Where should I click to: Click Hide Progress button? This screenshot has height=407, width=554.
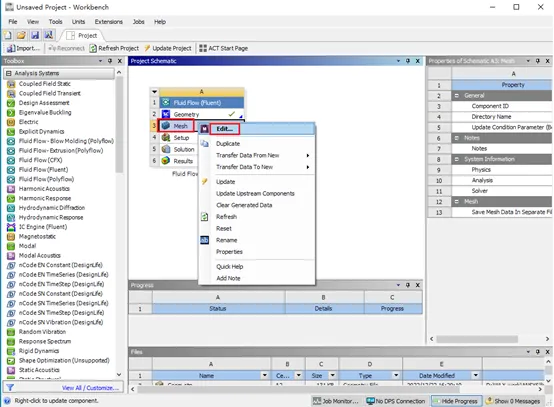(456, 401)
